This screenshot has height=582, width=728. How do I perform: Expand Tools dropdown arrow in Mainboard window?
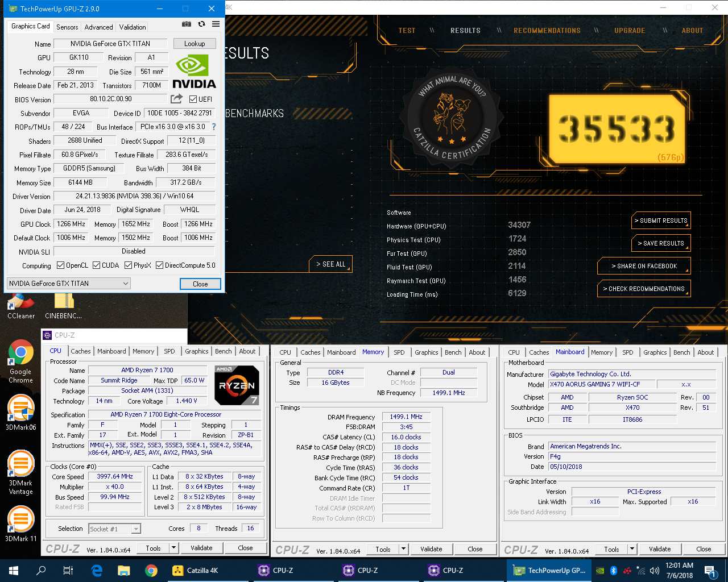point(632,550)
